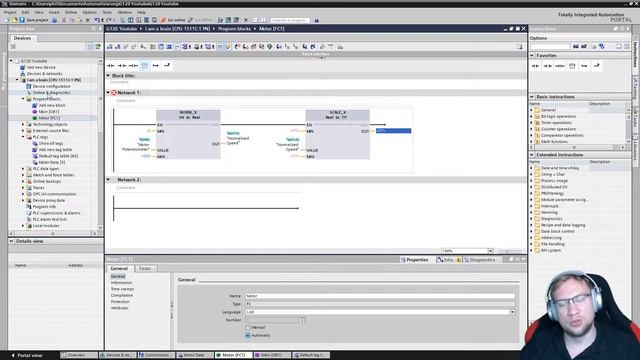
Task: Open the Project menu
Action: click(10, 12)
